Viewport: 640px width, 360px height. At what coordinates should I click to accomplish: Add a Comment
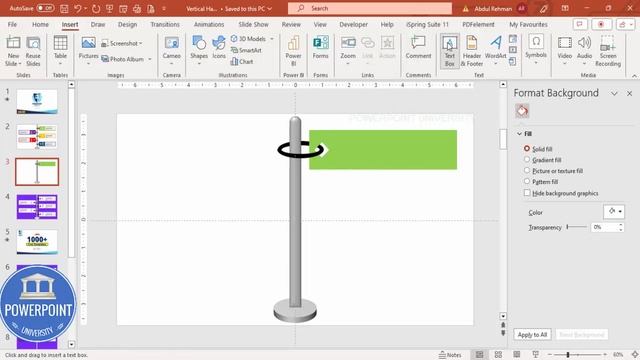click(418, 47)
